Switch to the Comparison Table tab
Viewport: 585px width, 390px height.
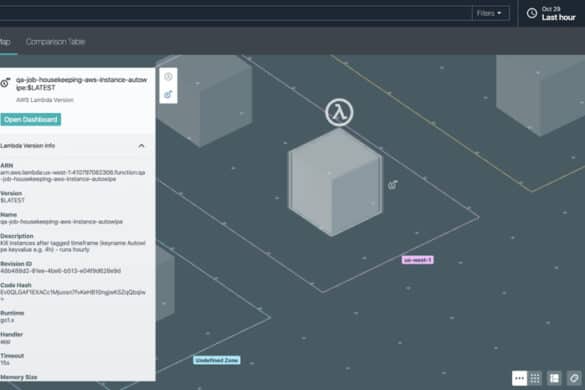(x=56, y=42)
